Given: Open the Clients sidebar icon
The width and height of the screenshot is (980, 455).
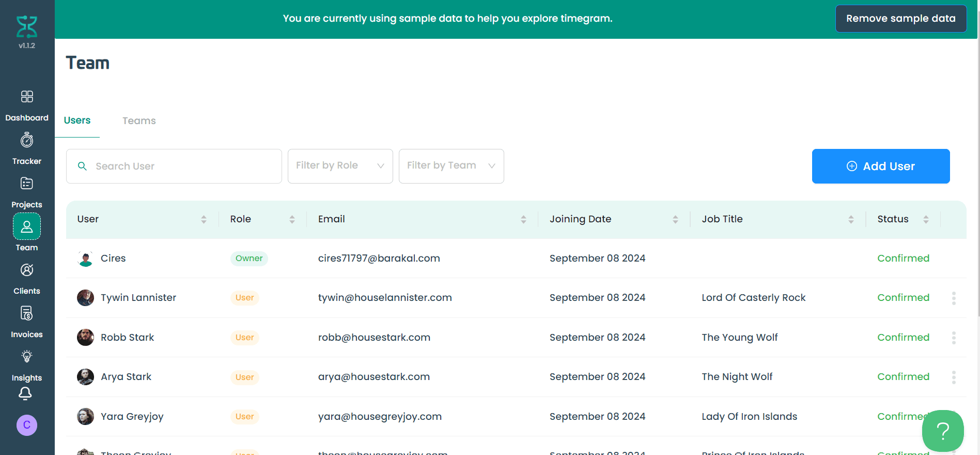Looking at the screenshot, I should click(27, 270).
